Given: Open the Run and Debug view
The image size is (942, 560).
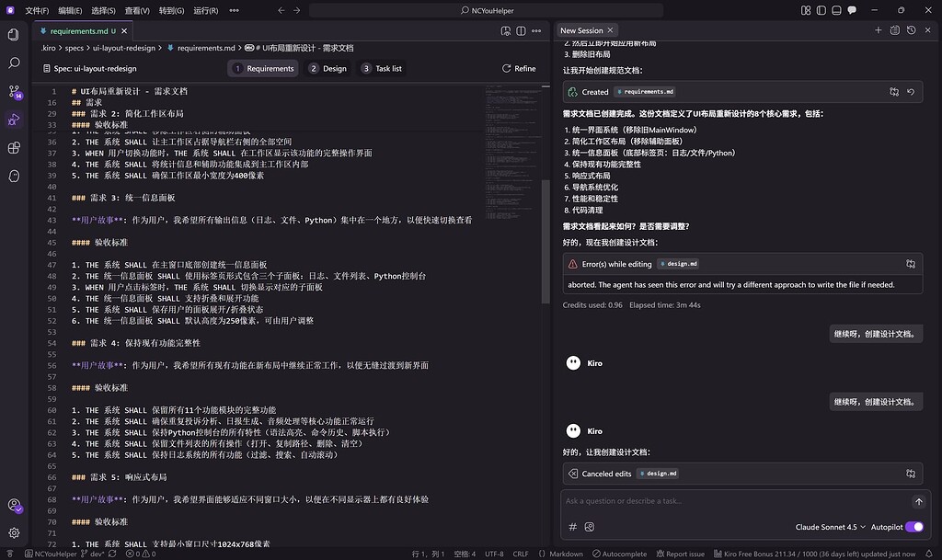Looking at the screenshot, I should tap(14, 120).
